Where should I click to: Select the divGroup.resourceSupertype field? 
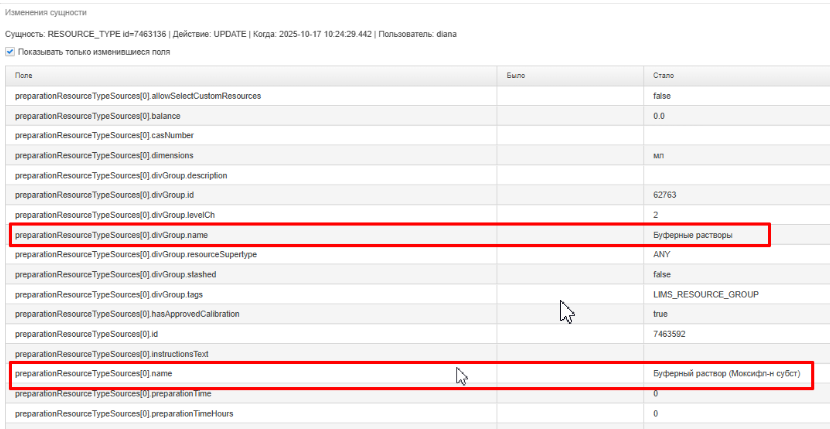136,254
